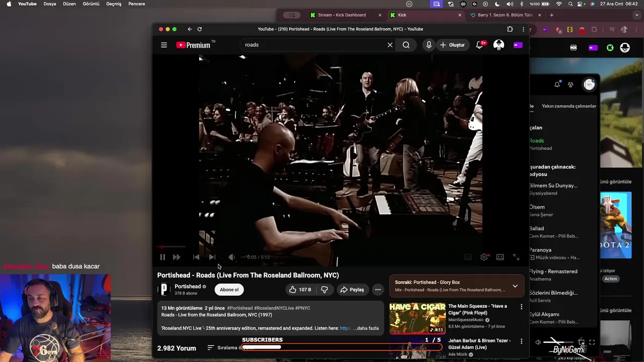Viewport: 644px width, 362px height.
Task: Open Sıralama comment sort dropdown
Action: click(229, 348)
